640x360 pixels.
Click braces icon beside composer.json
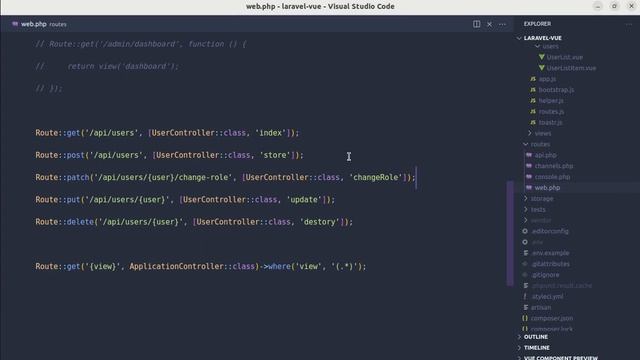[525, 318]
